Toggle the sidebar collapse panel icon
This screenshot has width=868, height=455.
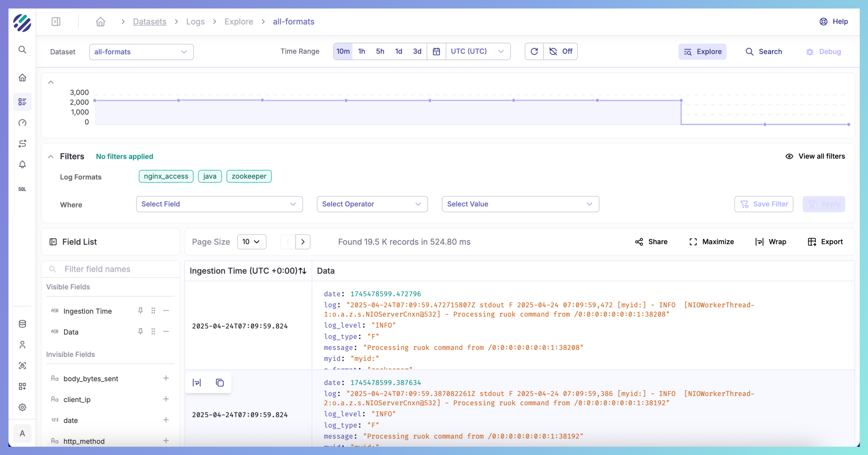(x=56, y=21)
